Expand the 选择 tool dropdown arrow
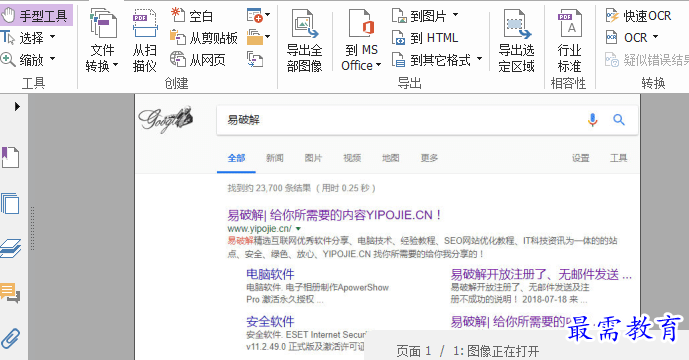Viewport: 689px width, 360px height. click(52, 37)
